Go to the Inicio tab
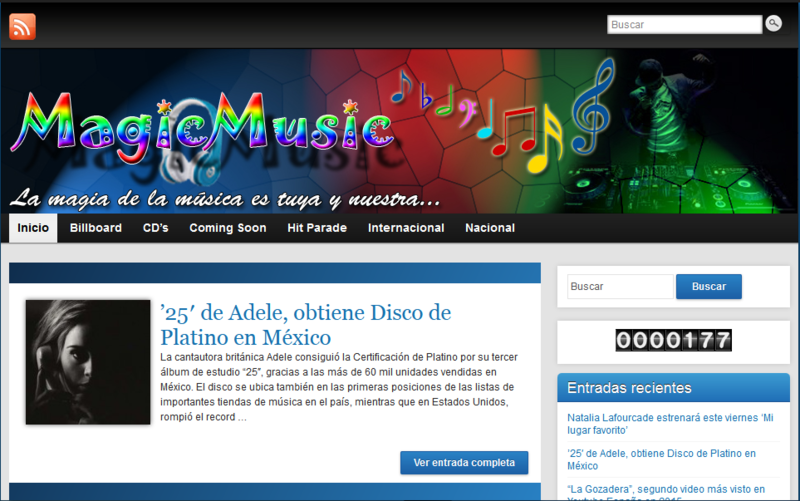 coord(33,228)
